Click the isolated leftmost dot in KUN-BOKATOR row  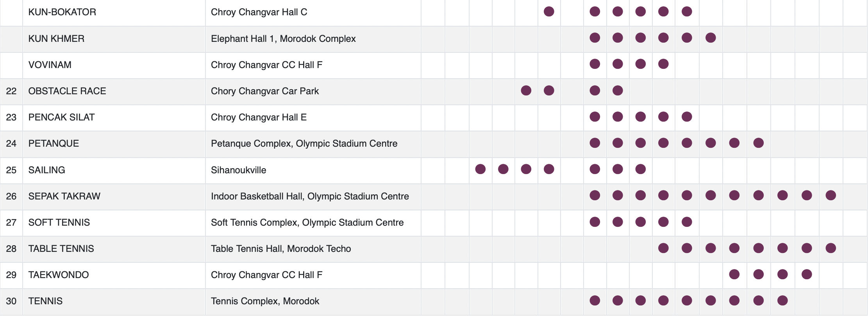(x=549, y=12)
